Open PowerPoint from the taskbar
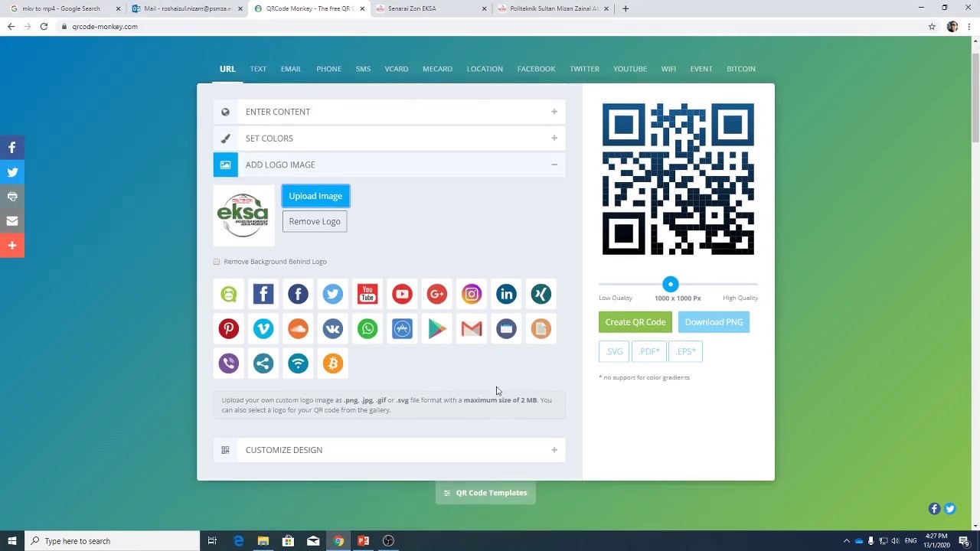This screenshot has height=551, width=980. (363, 541)
